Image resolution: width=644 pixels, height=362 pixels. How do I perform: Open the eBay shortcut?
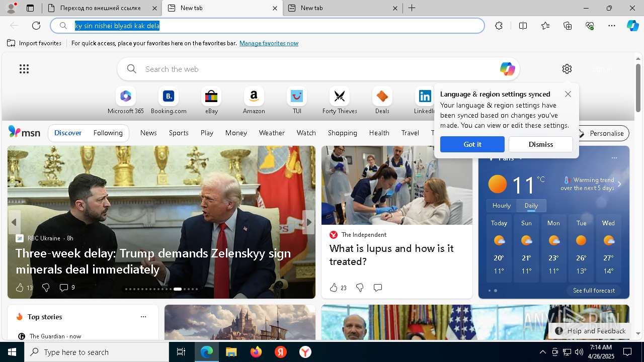pos(211,101)
